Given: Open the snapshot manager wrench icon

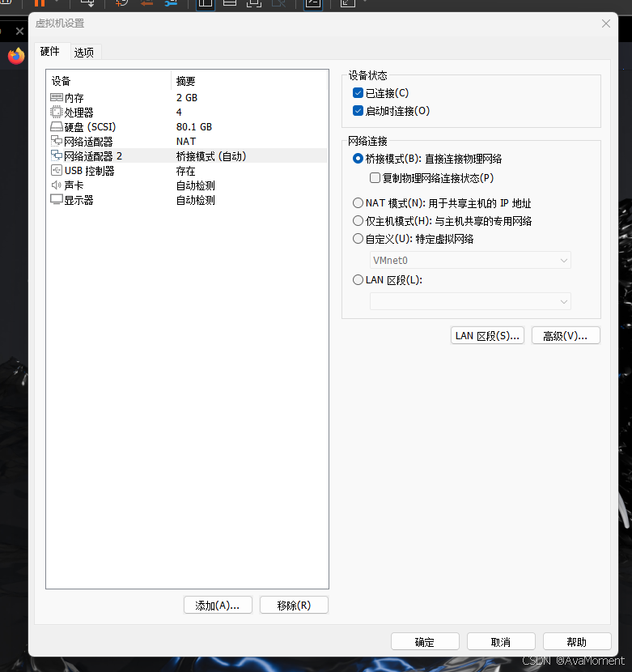Looking at the screenshot, I should 171,3.
